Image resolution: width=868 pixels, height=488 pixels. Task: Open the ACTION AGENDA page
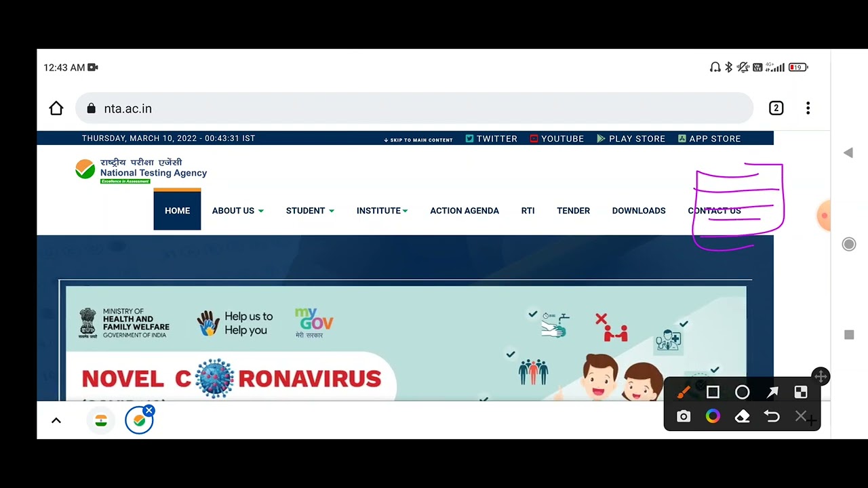(x=465, y=211)
